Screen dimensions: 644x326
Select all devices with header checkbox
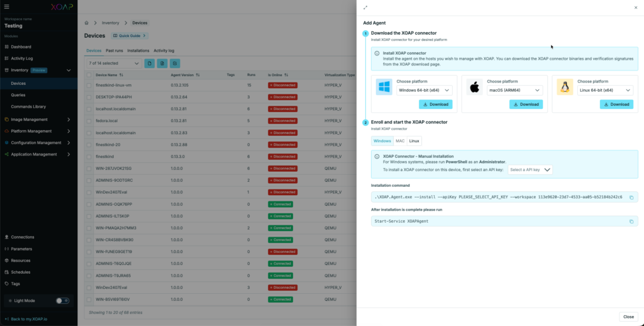[x=89, y=74]
